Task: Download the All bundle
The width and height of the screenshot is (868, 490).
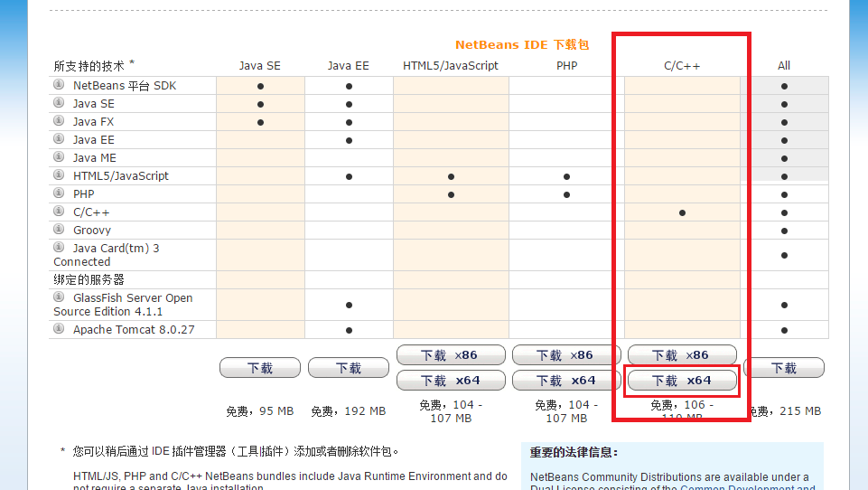Action: point(784,367)
